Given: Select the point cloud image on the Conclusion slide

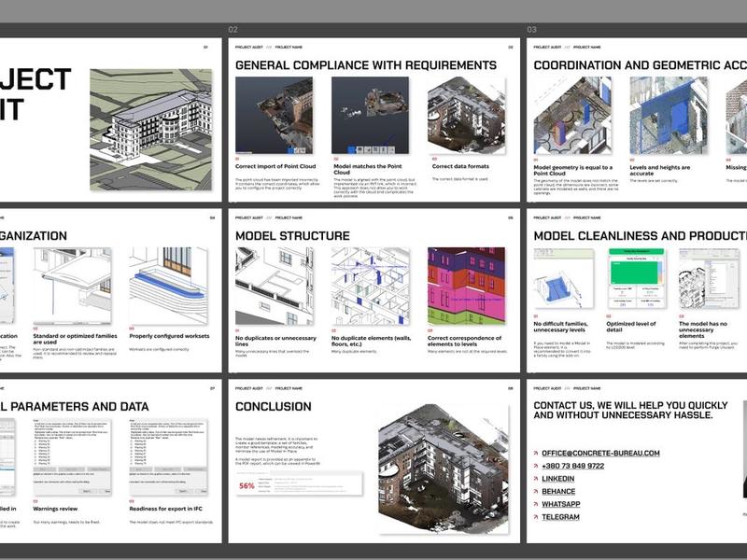Looking at the screenshot, I should [444, 469].
